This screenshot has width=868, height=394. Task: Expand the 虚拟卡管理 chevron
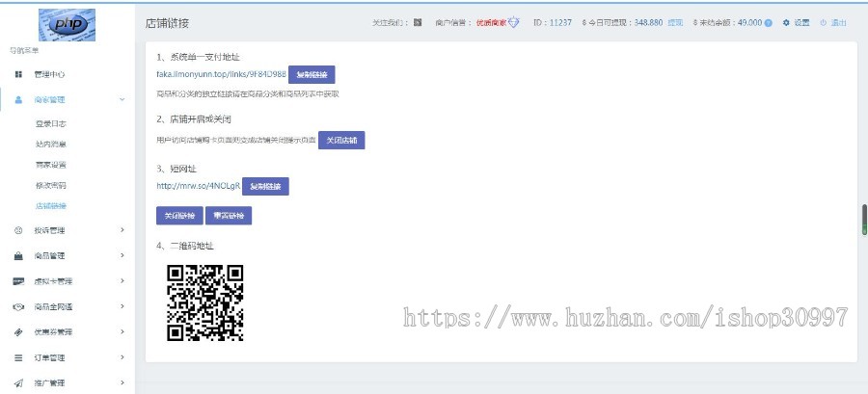[x=122, y=280]
